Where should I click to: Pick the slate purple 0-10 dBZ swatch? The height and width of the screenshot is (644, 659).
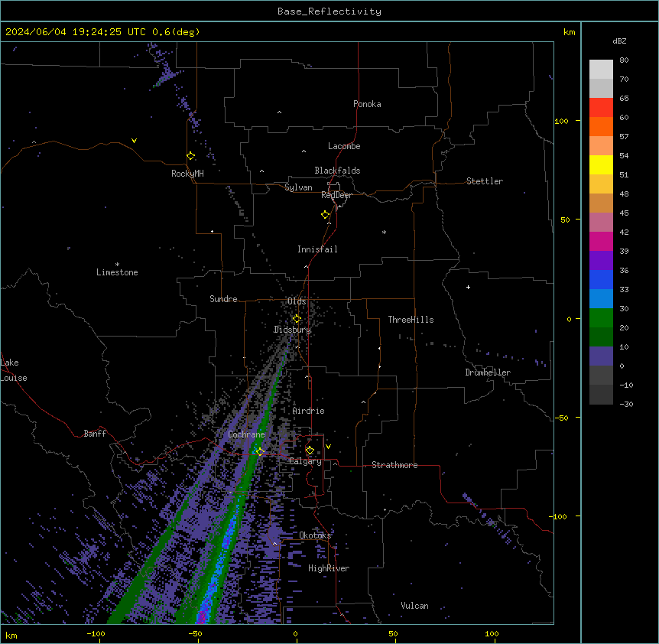point(601,356)
